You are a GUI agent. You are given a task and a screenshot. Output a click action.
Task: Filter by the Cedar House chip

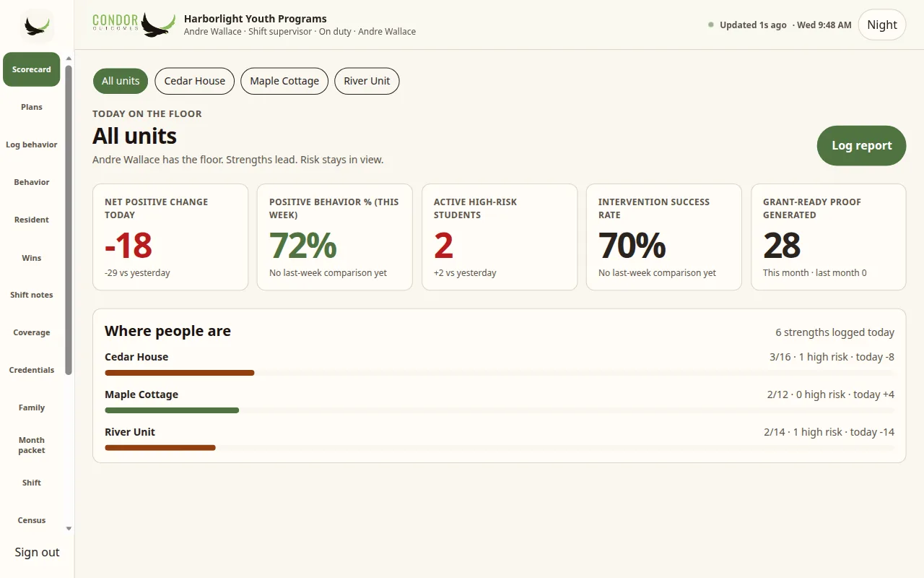[x=195, y=81]
